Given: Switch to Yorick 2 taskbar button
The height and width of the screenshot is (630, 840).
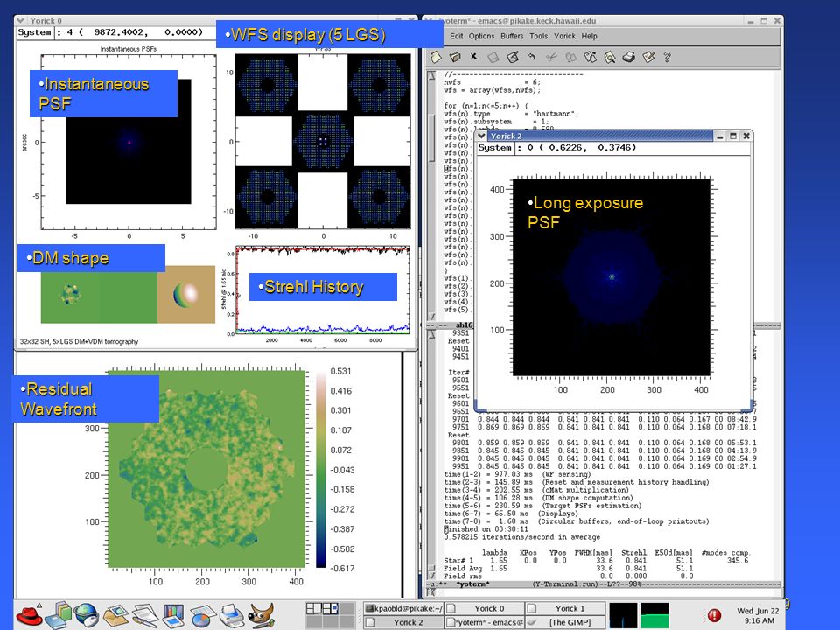Looking at the screenshot, I should point(403,622).
